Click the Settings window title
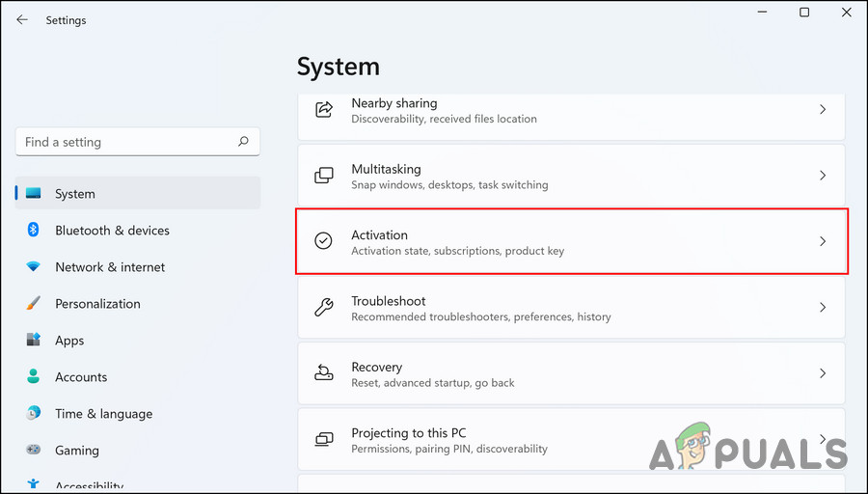 pos(66,20)
